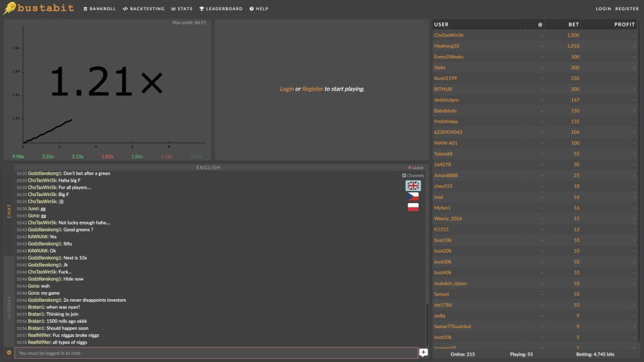Sort by the PROFIT column header
The image size is (644, 362).
pos(609,25)
